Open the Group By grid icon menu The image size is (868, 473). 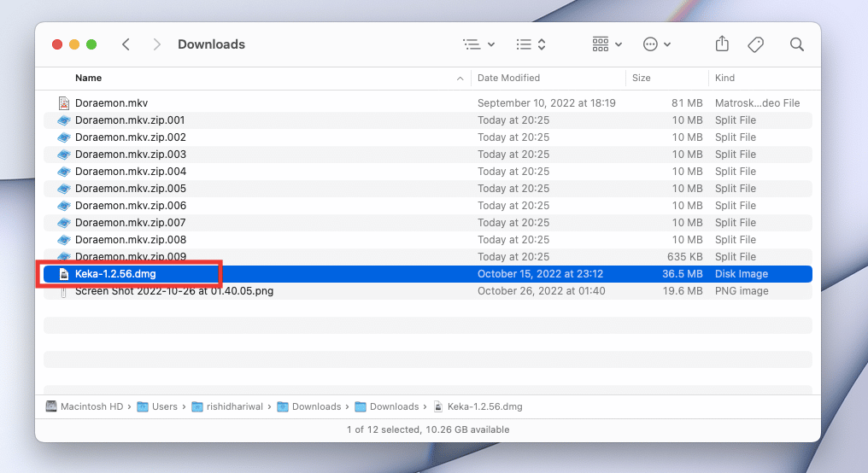click(x=607, y=44)
